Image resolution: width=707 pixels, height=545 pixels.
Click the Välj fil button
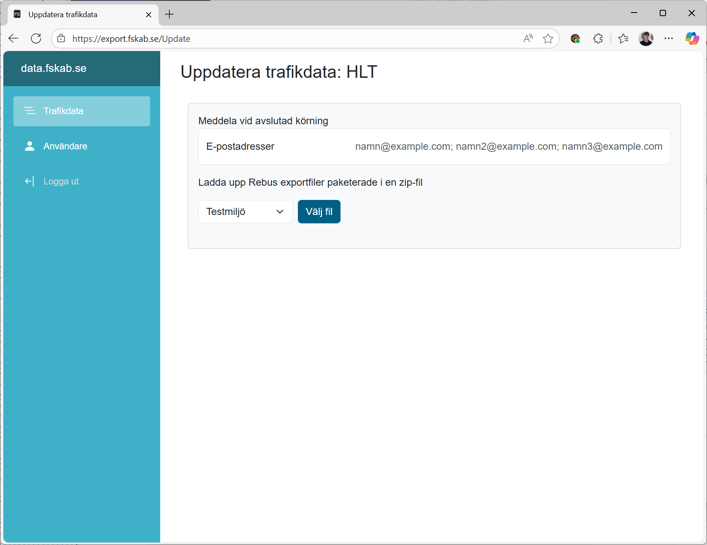pyautogui.click(x=319, y=212)
